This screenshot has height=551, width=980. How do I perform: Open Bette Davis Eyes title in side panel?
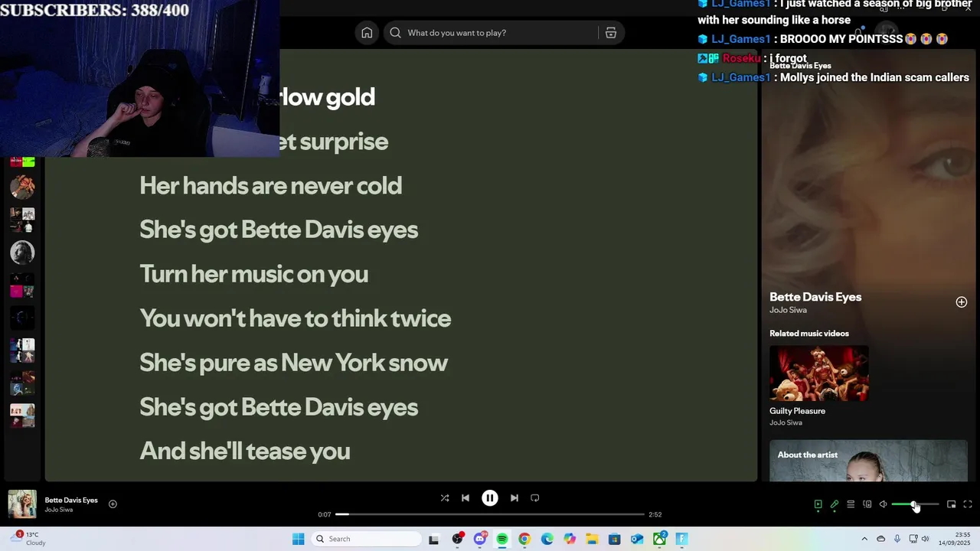pyautogui.click(x=815, y=297)
